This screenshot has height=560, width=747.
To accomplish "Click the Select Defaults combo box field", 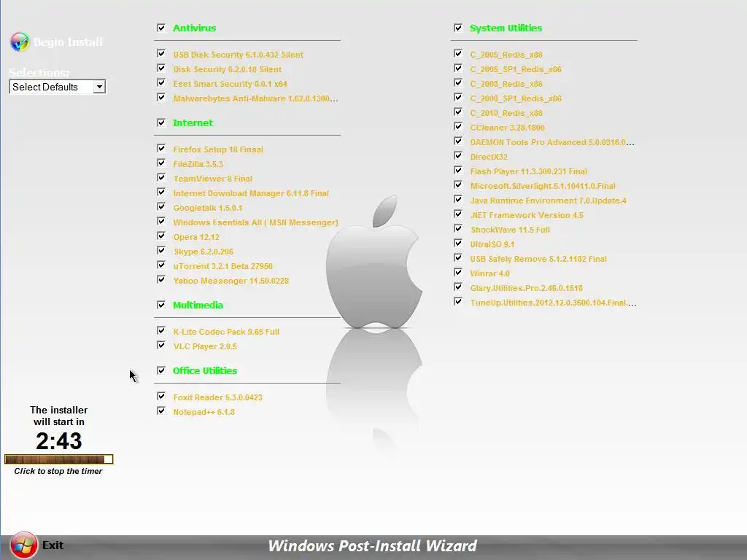I will [57, 87].
